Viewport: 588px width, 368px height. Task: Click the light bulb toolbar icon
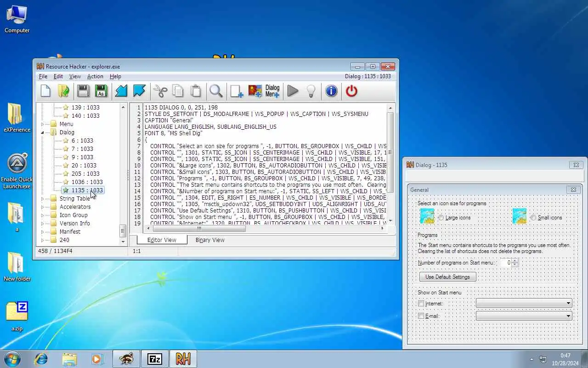pyautogui.click(x=311, y=91)
